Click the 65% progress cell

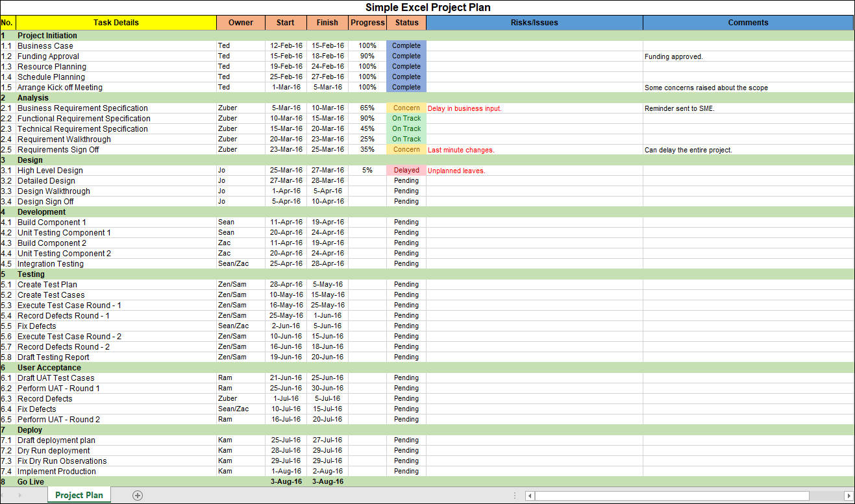pyautogui.click(x=367, y=108)
